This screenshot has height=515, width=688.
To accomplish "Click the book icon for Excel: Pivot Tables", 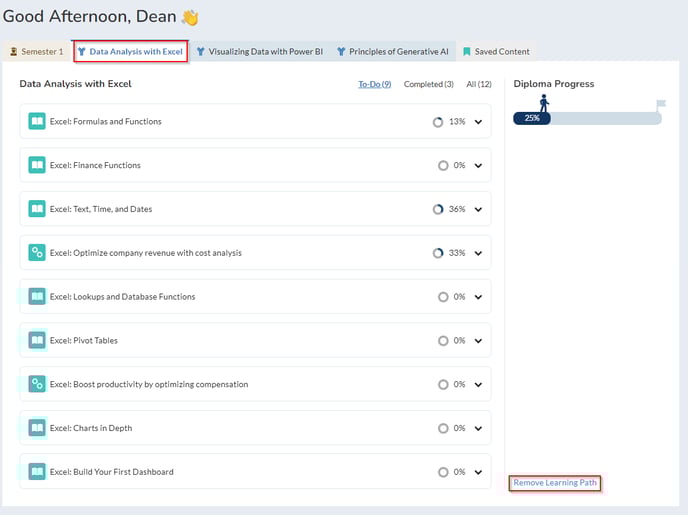I will 37,340.
